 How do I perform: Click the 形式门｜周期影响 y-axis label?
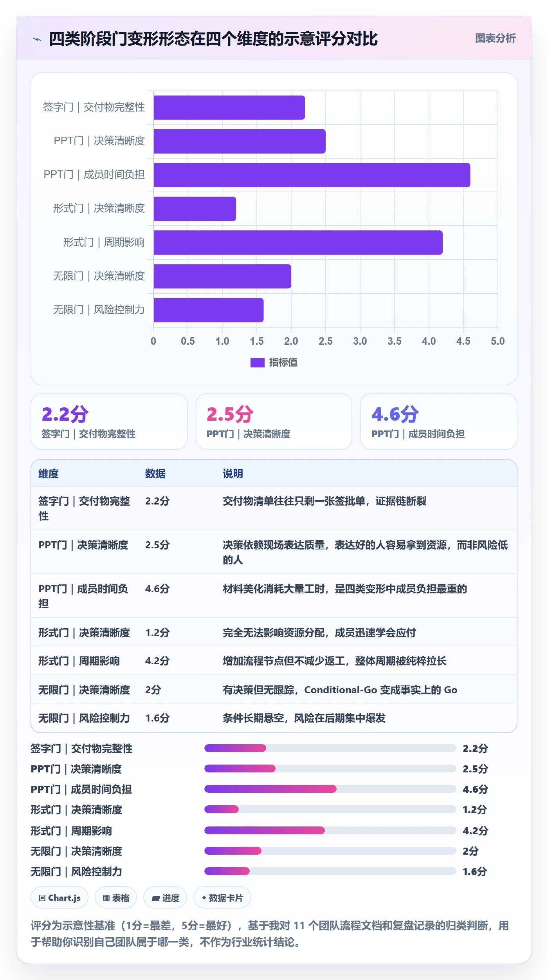pyautogui.click(x=104, y=242)
